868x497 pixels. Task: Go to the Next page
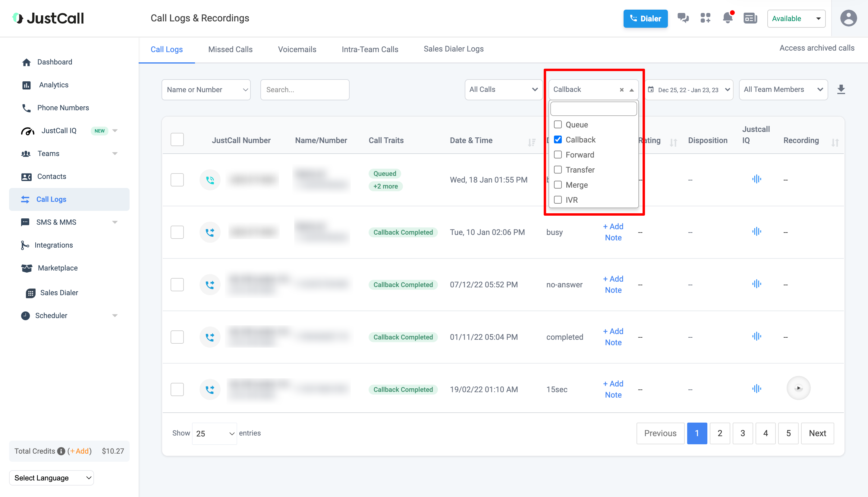point(817,433)
